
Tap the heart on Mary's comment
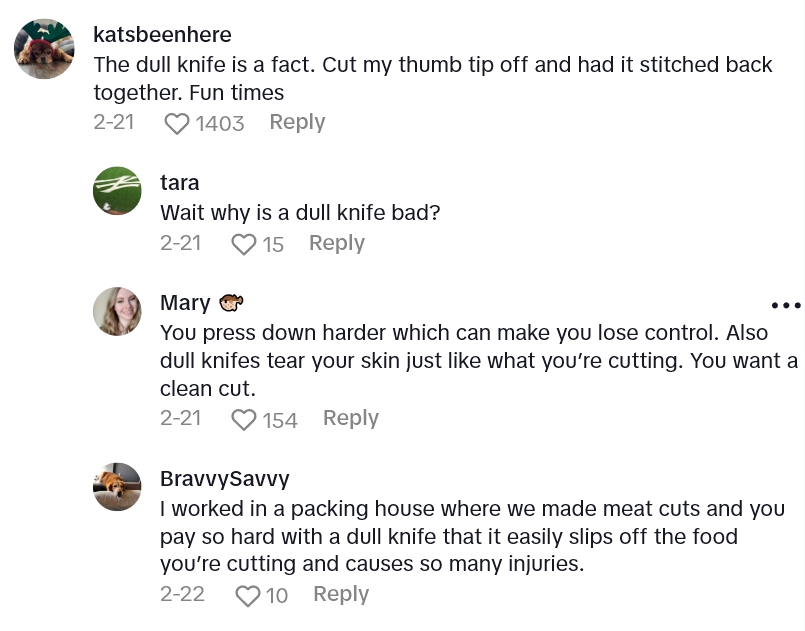(x=244, y=420)
